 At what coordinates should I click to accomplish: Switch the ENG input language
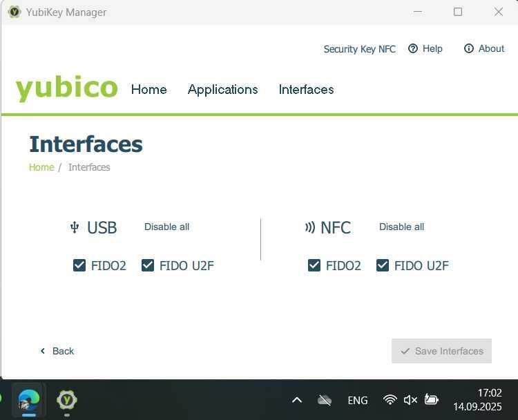[x=358, y=401]
